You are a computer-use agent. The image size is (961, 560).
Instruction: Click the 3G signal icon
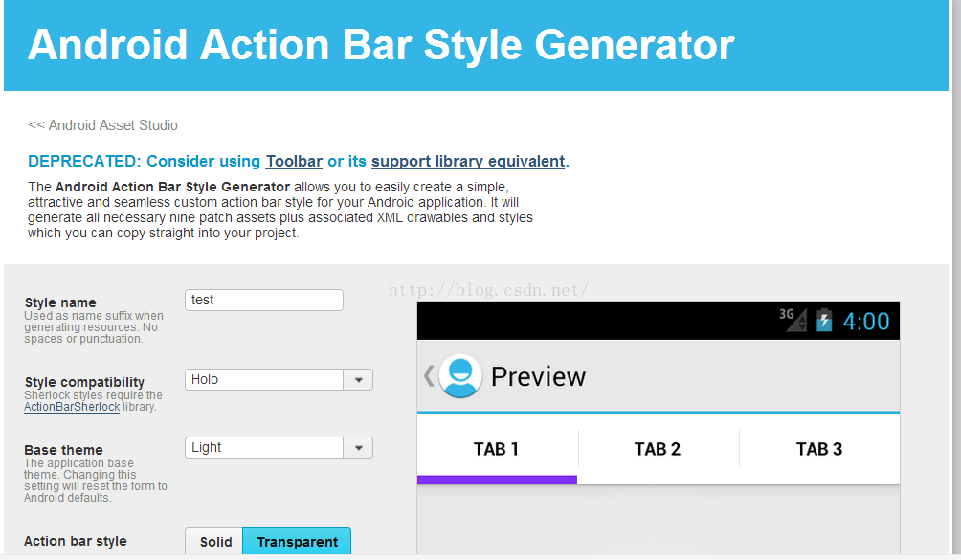793,320
